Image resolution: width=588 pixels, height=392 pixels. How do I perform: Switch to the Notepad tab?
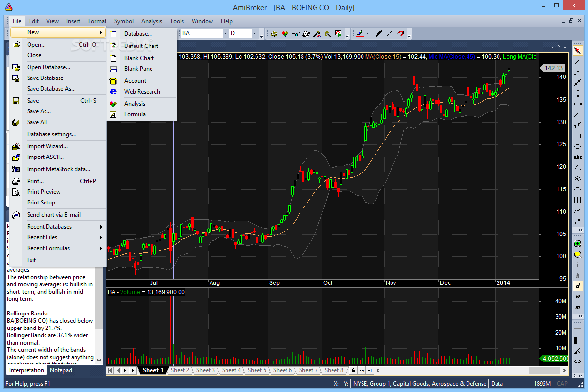61,370
